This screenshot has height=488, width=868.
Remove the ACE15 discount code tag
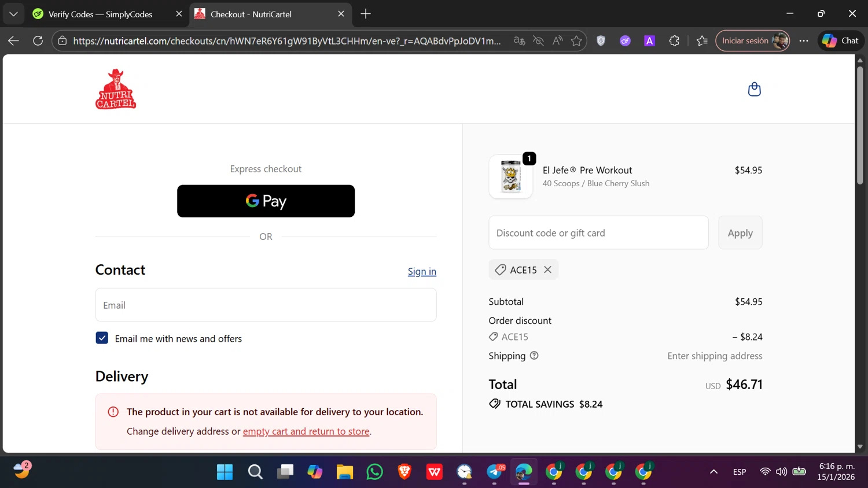547,269
